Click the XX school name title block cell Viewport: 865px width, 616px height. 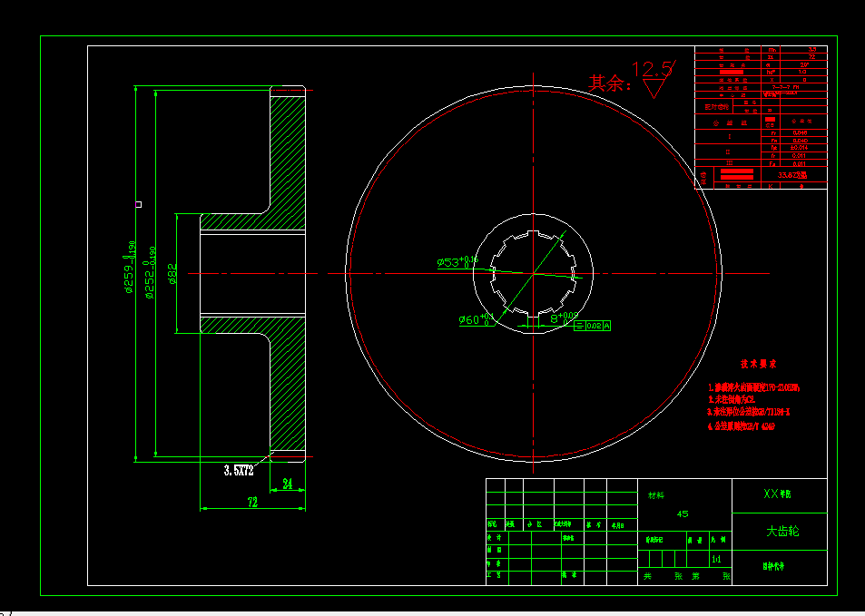(780, 495)
